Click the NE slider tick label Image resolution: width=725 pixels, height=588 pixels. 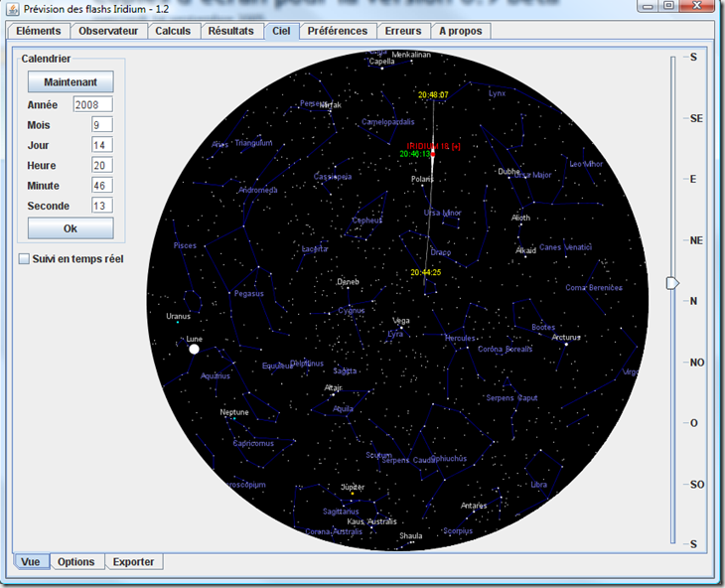pyautogui.click(x=696, y=240)
